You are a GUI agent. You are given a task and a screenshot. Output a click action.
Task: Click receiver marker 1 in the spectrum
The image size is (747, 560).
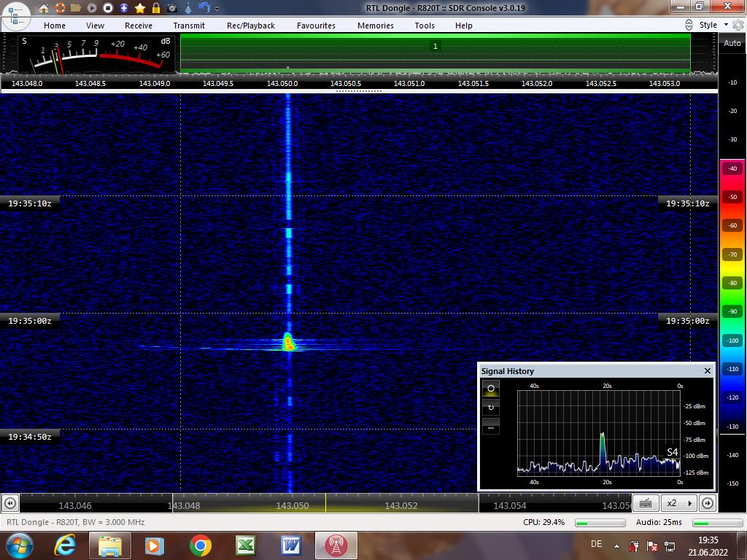click(x=435, y=46)
